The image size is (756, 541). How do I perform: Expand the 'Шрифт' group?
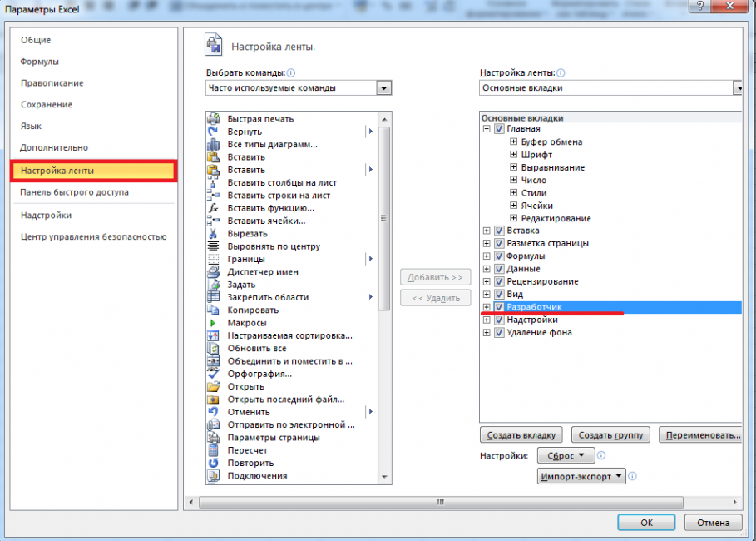tap(513, 155)
